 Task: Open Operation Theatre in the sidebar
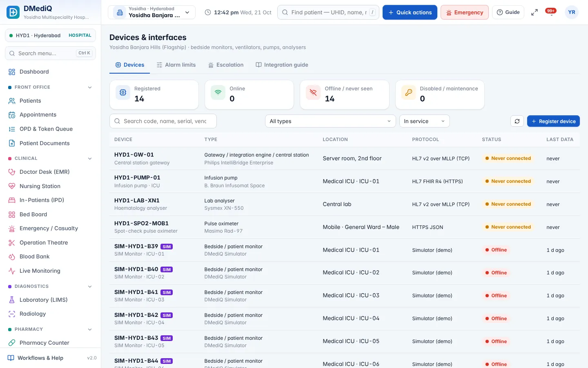(x=51, y=242)
